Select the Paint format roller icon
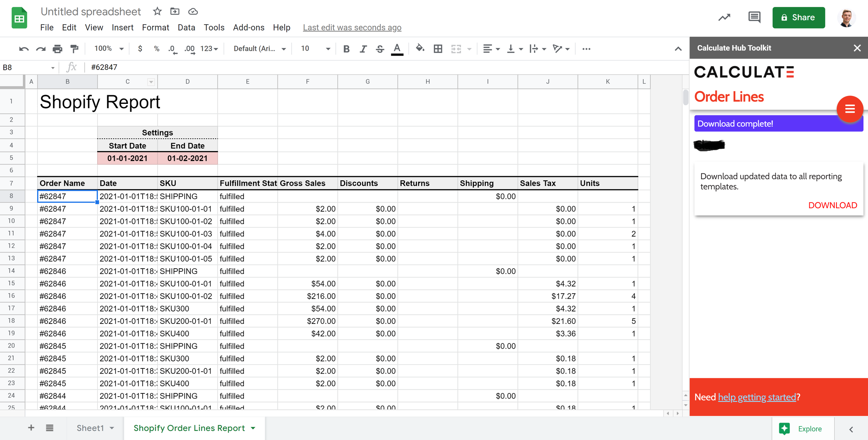 tap(74, 49)
